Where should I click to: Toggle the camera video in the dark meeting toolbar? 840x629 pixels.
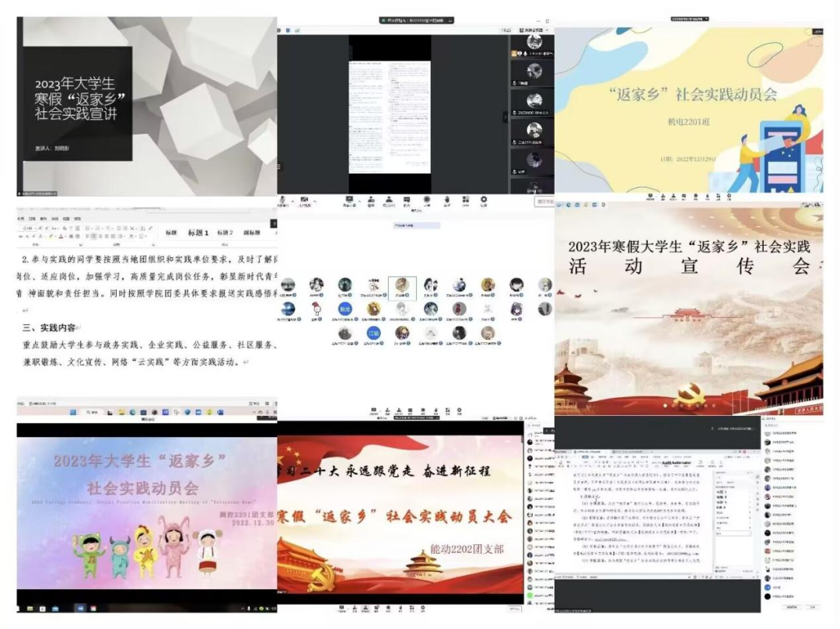(304, 200)
